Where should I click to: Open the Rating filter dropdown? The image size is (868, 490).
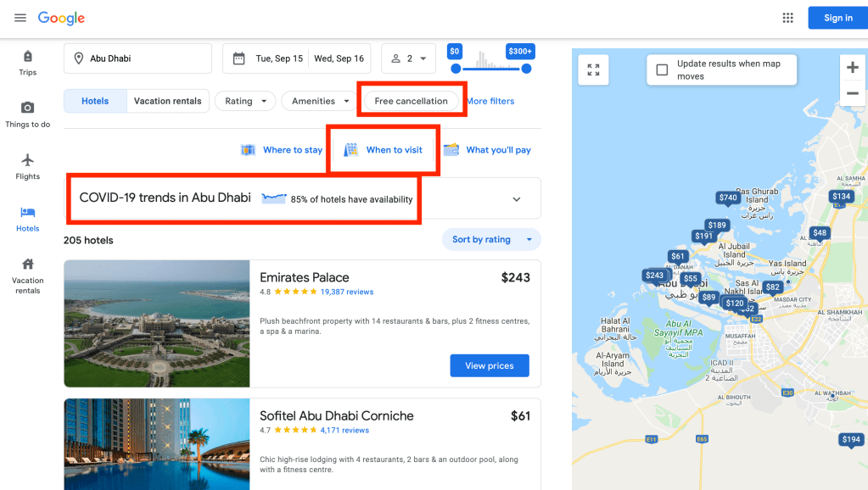click(x=245, y=101)
